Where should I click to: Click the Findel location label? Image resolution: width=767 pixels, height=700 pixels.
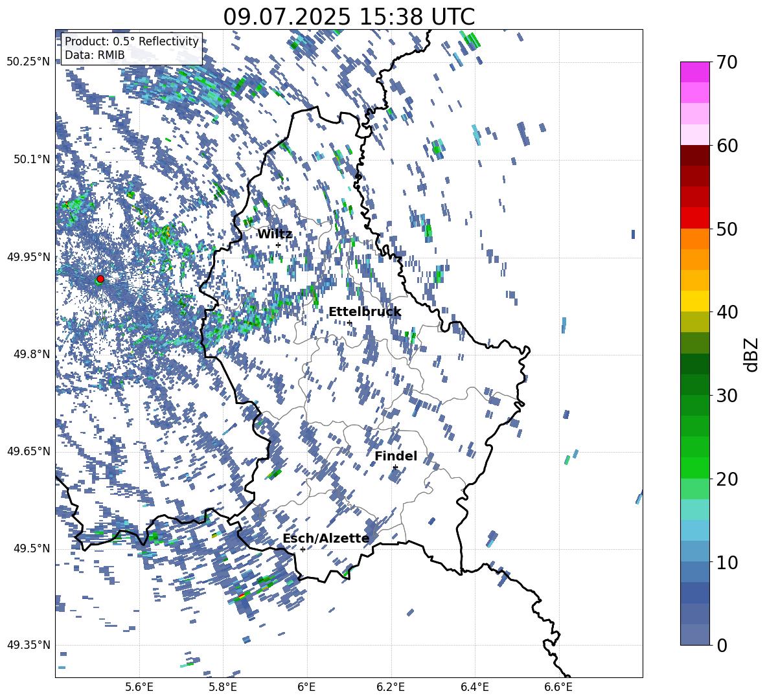396,456
